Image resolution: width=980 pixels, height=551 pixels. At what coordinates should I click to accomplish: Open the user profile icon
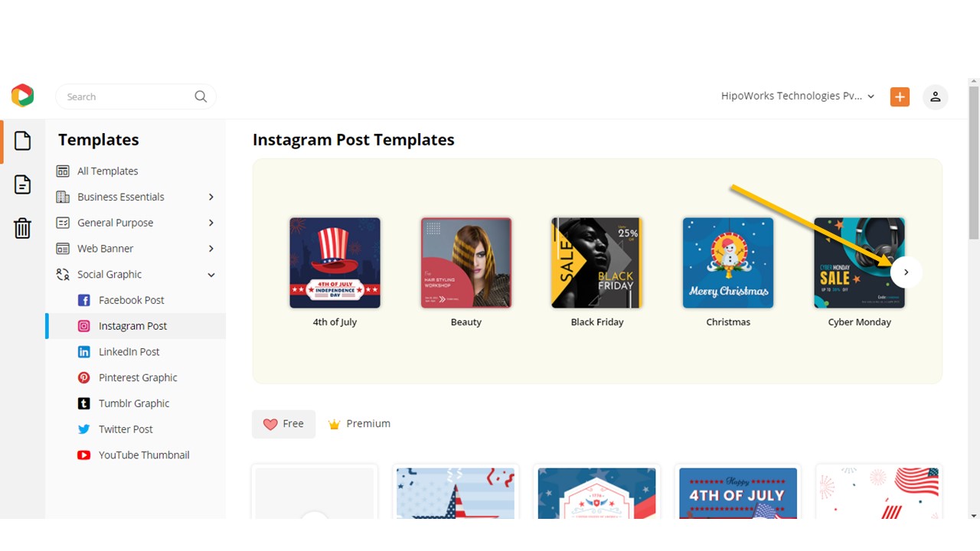coord(935,97)
